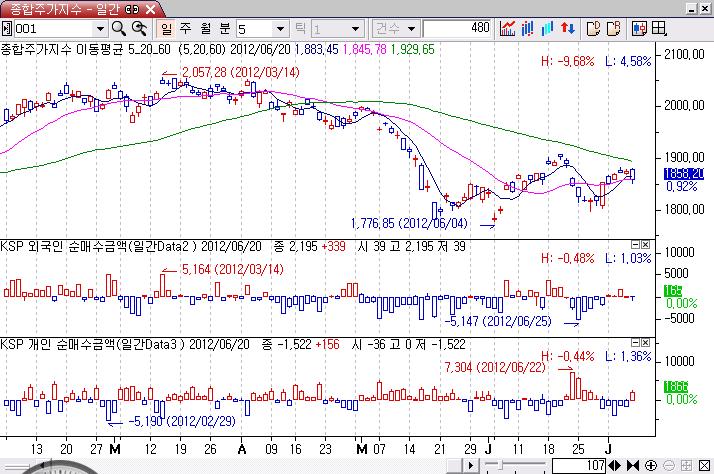Click the second magnifier icon with arrow
Screen dimensions: 714x474
pos(140,28)
